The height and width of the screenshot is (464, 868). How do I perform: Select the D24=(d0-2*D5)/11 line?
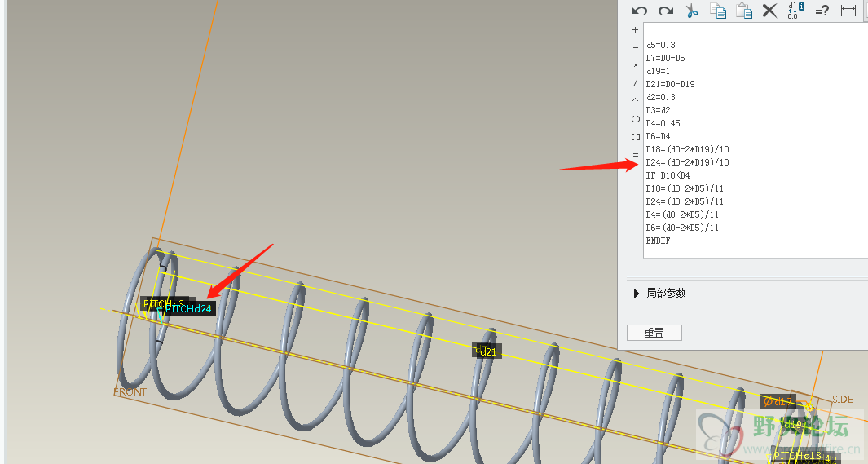pyautogui.click(x=685, y=201)
